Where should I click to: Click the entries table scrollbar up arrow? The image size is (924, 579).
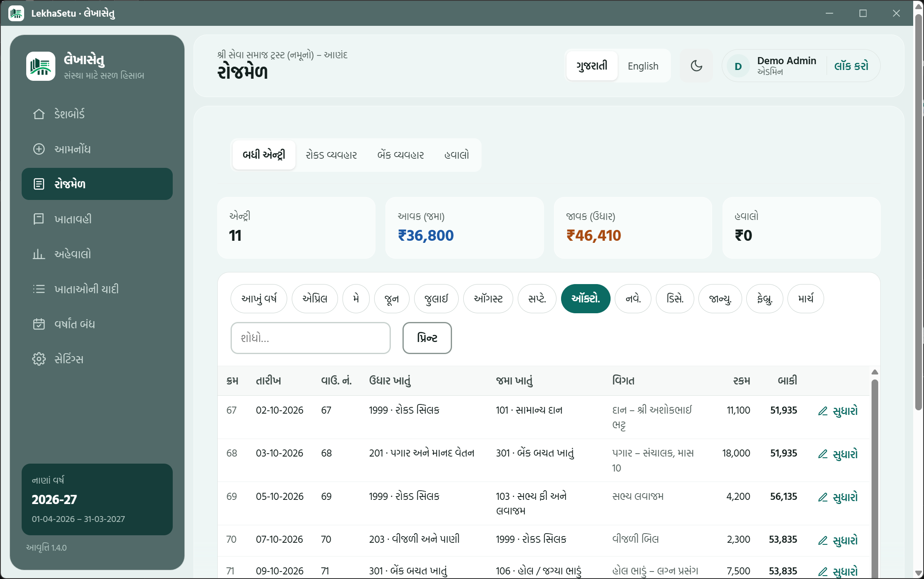point(874,372)
